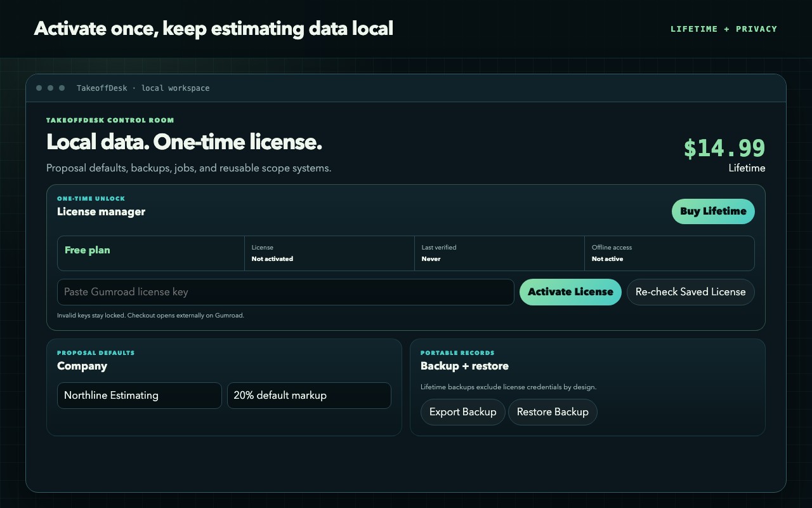Select the Northline Estimating company field
The height and width of the screenshot is (508, 812).
[140, 396]
